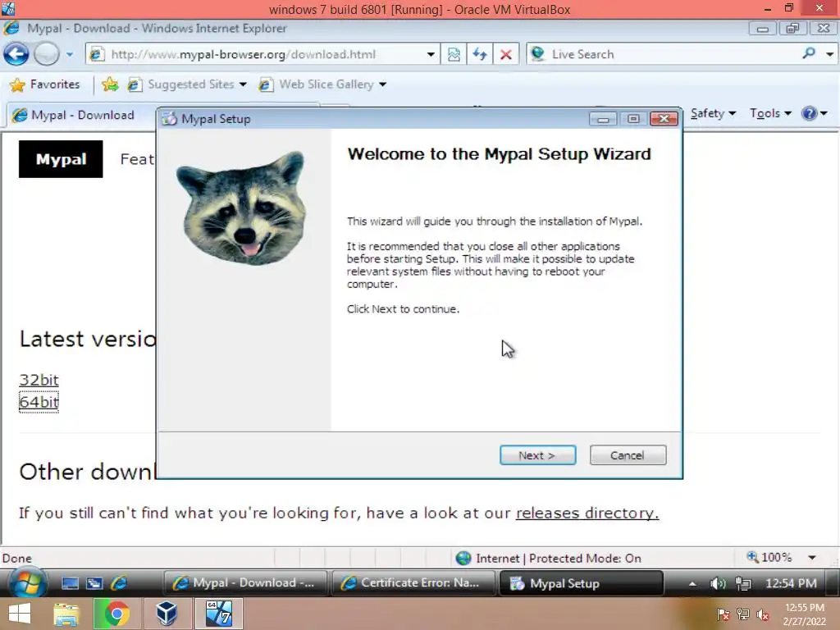Click the Mypal Setup title bar icon

pyautogui.click(x=170, y=119)
